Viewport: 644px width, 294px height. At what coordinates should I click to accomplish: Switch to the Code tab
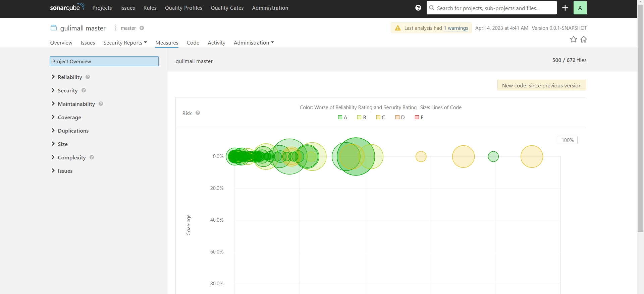click(193, 43)
